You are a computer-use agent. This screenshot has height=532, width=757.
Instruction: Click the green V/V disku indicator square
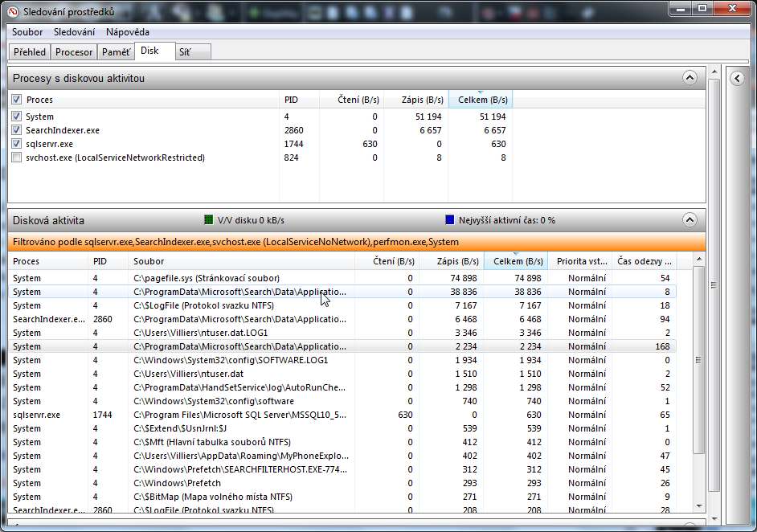pyautogui.click(x=209, y=219)
